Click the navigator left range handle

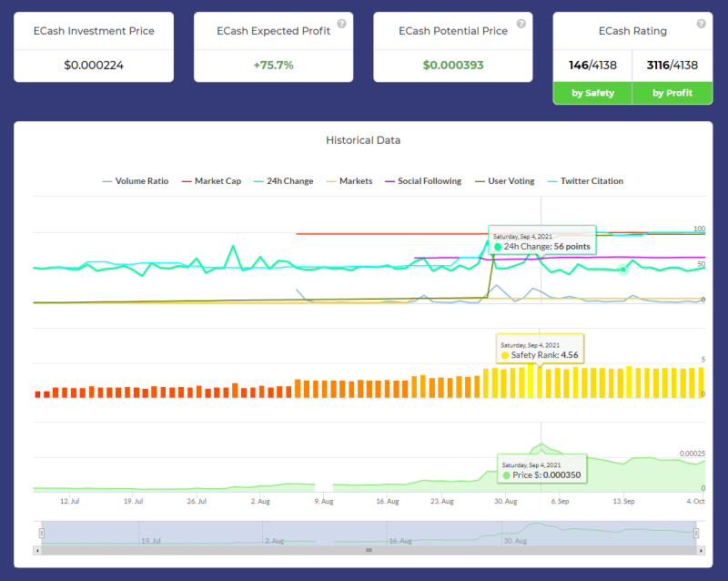(x=41, y=533)
